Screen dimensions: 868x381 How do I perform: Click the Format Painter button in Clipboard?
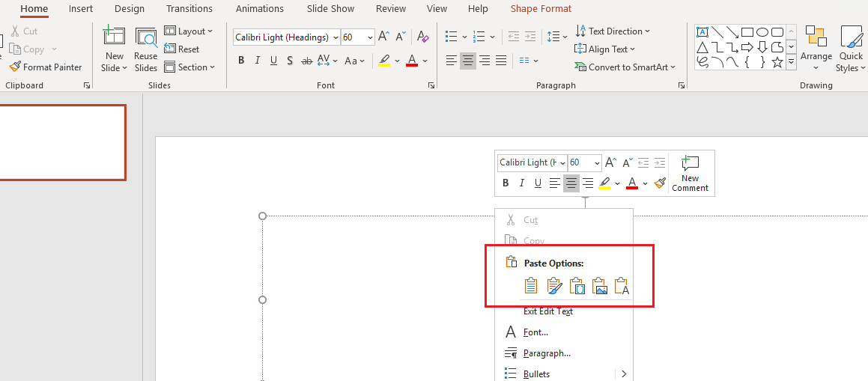[x=46, y=67]
